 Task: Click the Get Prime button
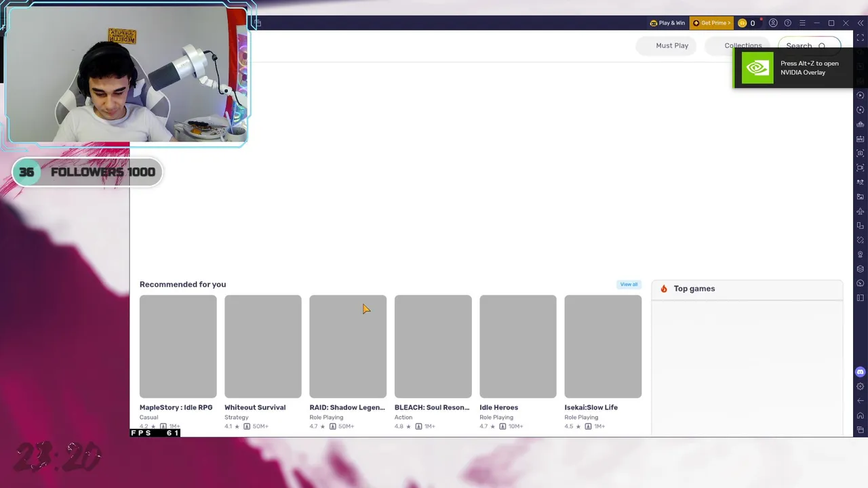click(711, 23)
